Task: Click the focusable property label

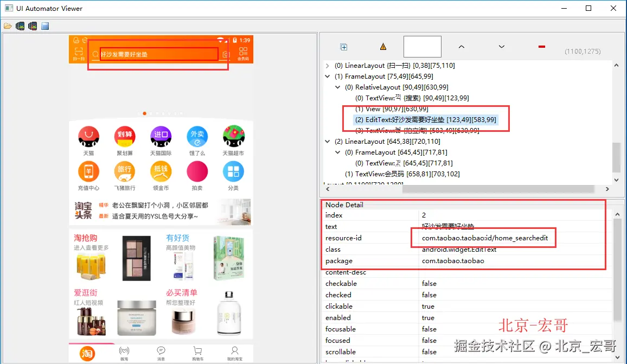Action: point(340,329)
